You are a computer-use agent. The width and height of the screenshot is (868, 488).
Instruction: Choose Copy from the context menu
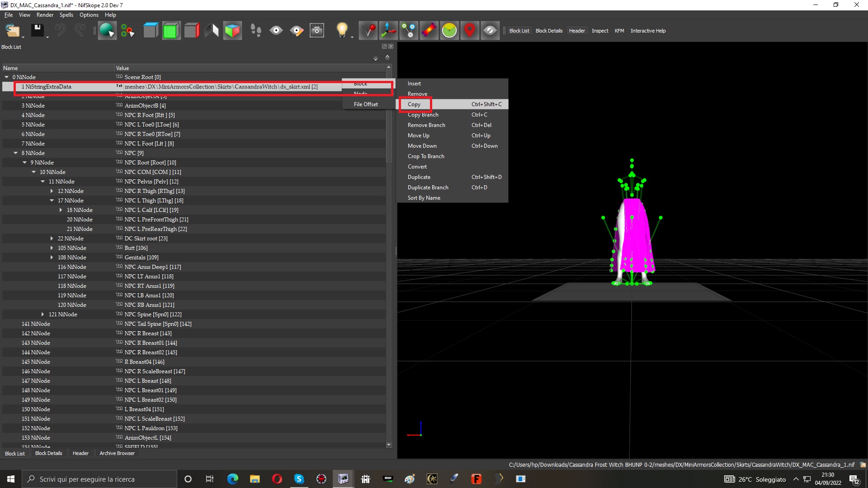point(452,104)
